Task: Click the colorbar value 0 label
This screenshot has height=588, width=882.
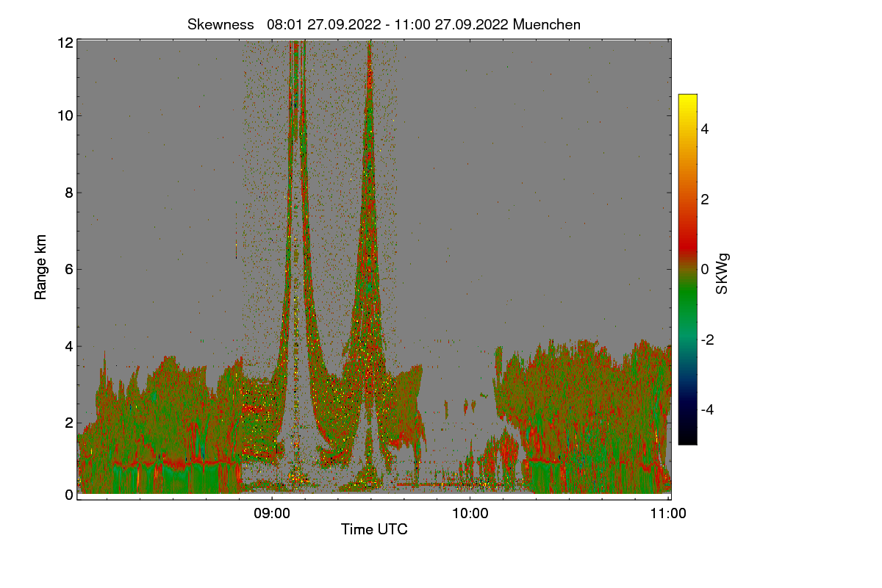Action: coord(704,269)
